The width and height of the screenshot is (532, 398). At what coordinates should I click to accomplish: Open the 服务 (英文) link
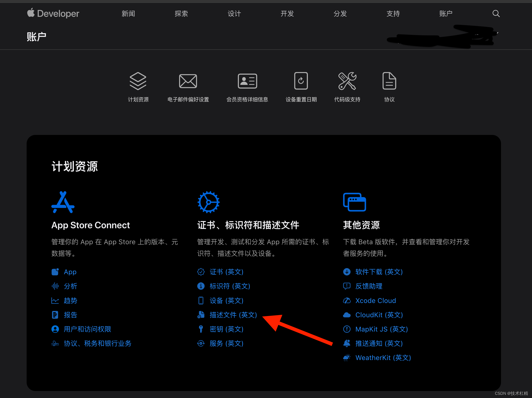(227, 343)
